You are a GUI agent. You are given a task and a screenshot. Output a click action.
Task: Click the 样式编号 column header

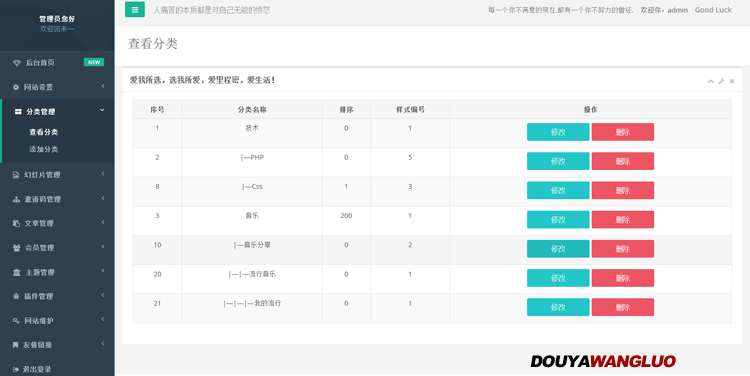[x=410, y=110]
